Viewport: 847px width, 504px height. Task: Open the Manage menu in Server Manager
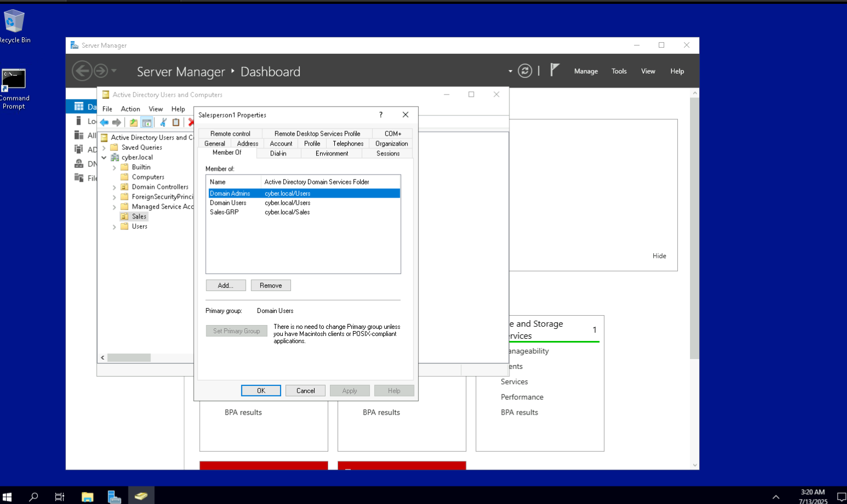click(x=586, y=71)
